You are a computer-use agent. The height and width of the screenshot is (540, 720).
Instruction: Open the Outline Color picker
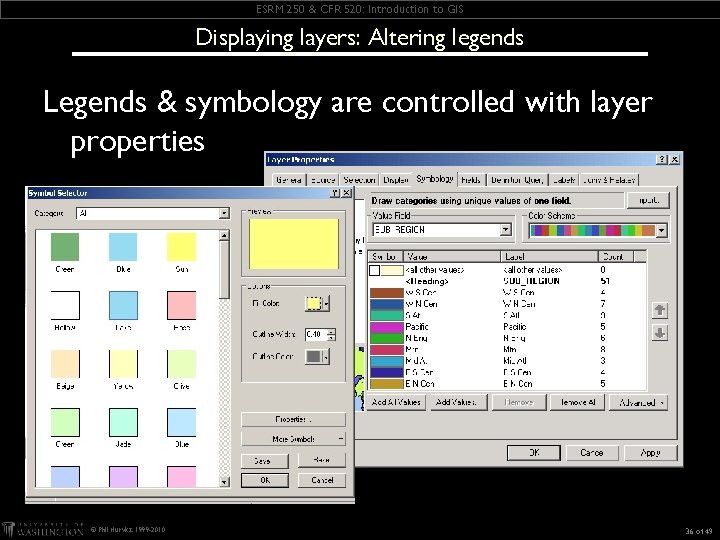pos(317,356)
